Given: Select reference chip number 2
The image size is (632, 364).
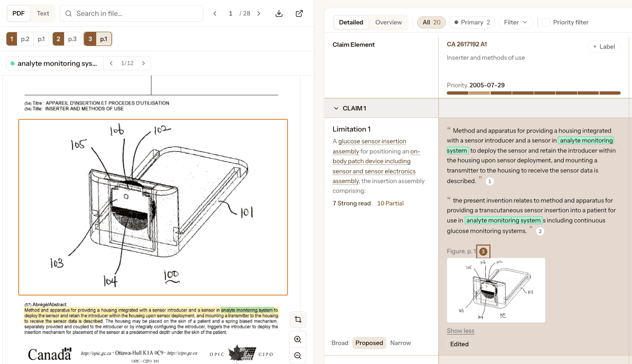Looking at the screenshot, I should pos(58,39).
